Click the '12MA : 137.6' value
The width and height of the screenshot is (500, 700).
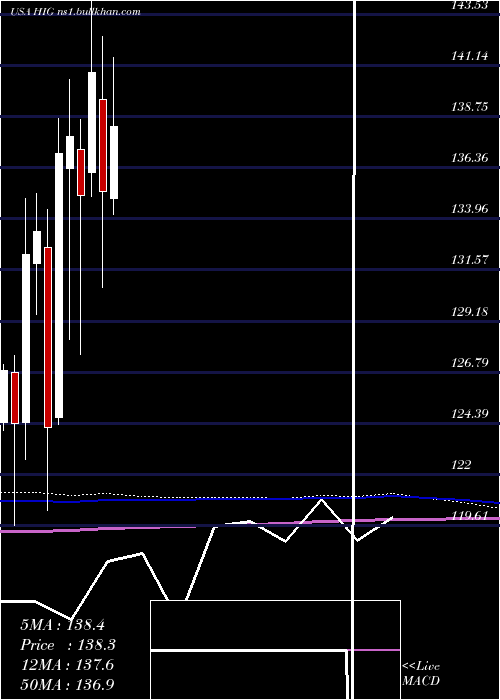[x=67, y=665]
